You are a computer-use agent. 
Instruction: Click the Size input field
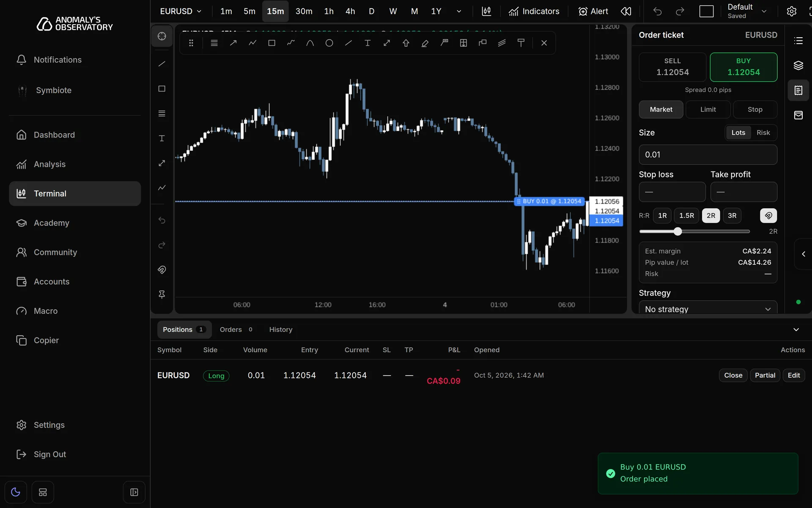click(708, 155)
